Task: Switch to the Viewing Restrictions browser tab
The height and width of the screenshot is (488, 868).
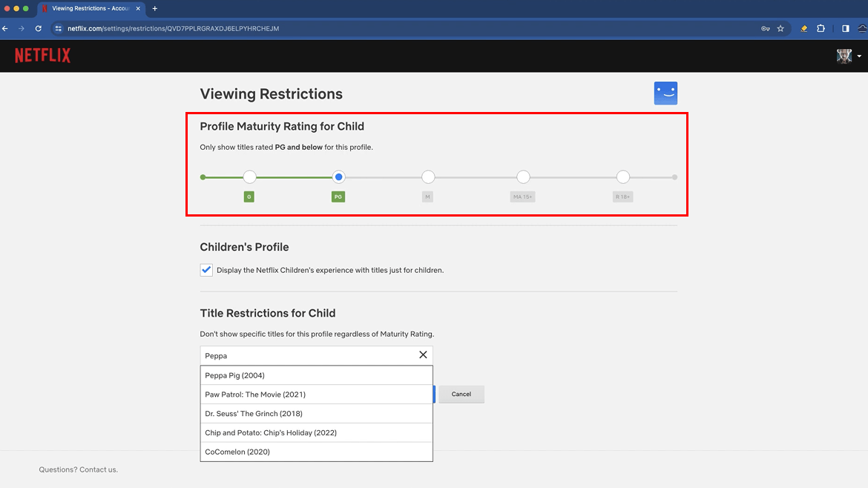Action: click(x=89, y=10)
